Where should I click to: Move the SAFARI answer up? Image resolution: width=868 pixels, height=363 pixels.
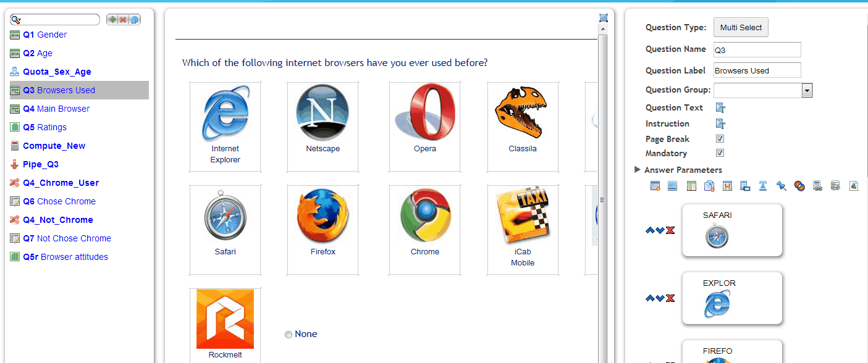tap(649, 230)
